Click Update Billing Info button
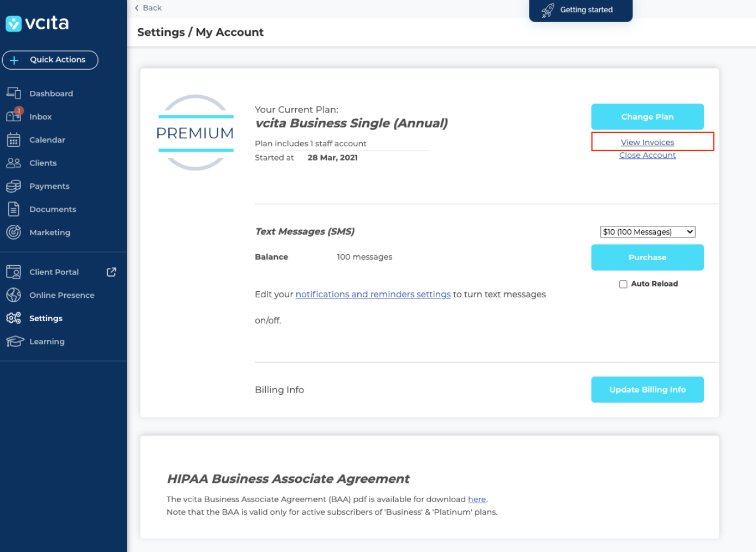This screenshot has width=756, height=552. (x=647, y=390)
